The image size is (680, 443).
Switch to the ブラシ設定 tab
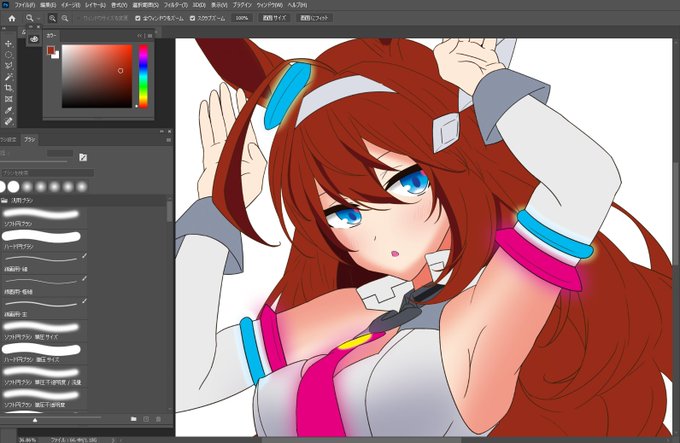coord(8,140)
